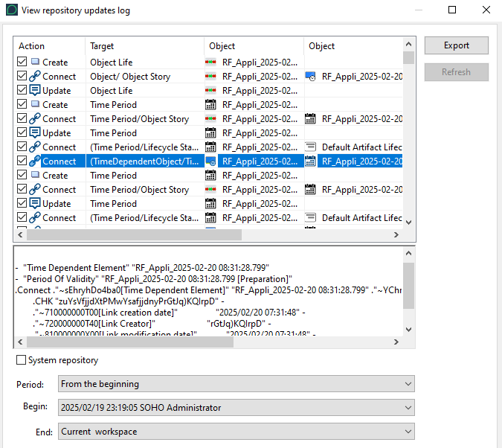
Task: Click the Create icon in the first Object Life row
Action: (34, 63)
